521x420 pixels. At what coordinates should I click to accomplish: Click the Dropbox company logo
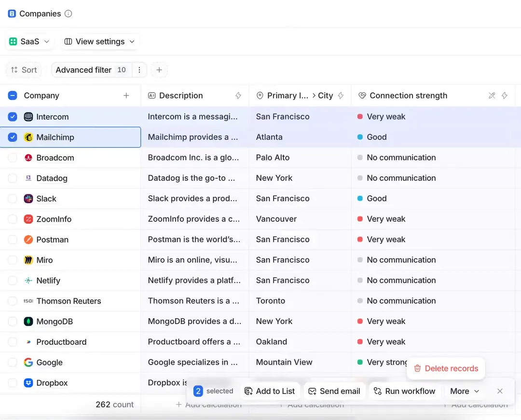pyautogui.click(x=28, y=383)
